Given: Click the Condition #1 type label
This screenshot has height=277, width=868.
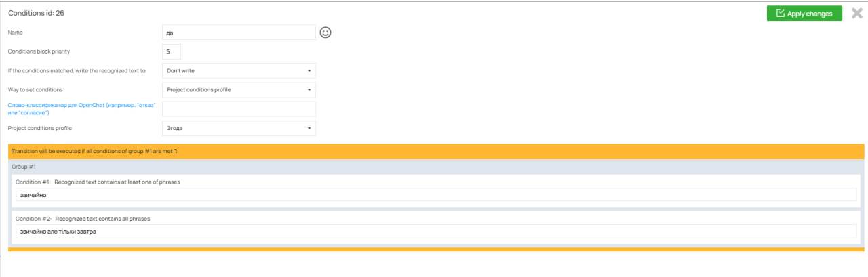Looking at the screenshot, I should pos(117,182).
